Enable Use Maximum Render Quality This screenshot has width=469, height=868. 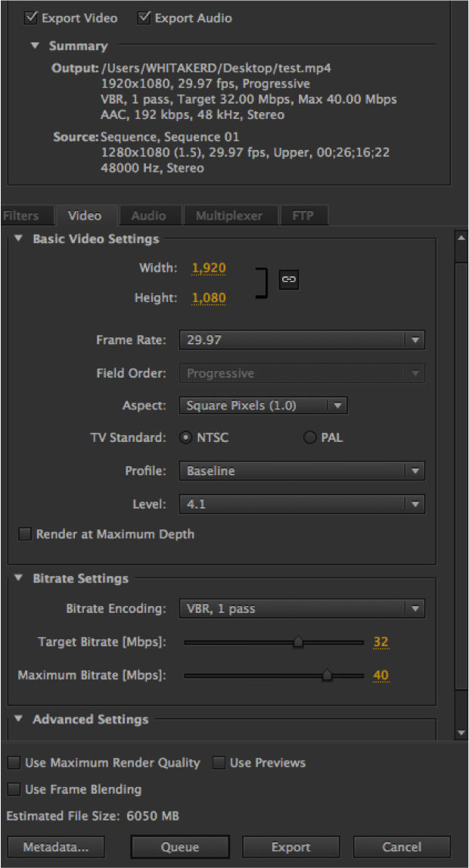[14, 763]
